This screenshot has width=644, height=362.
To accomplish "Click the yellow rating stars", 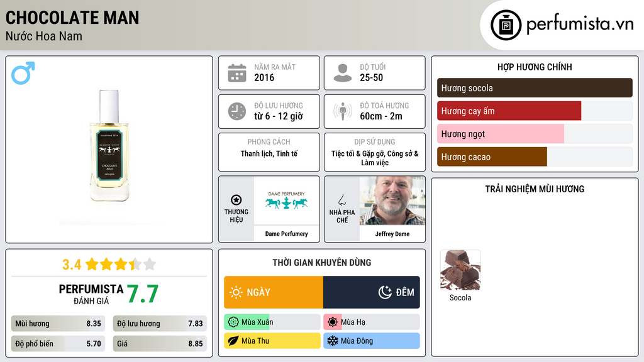I will [121, 265].
